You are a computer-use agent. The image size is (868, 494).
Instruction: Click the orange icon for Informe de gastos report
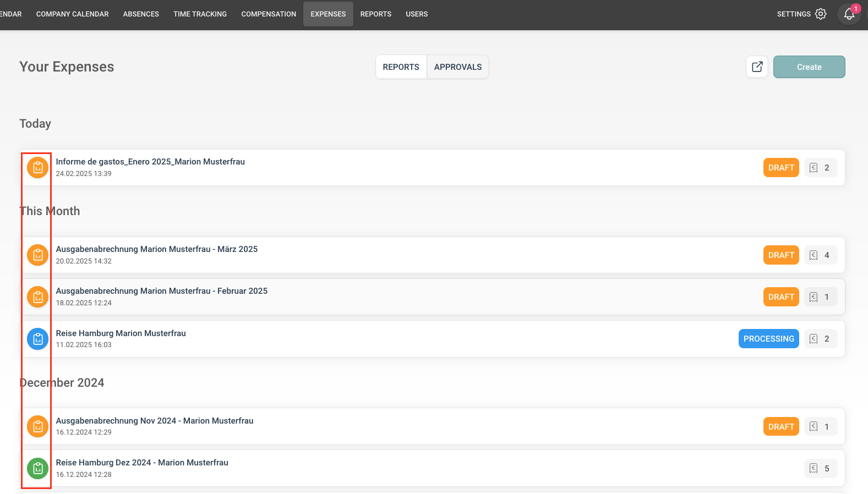click(x=37, y=168)
